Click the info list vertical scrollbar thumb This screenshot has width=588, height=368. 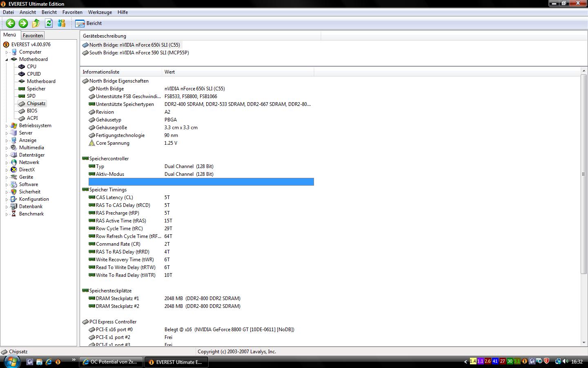pos(584,174)
